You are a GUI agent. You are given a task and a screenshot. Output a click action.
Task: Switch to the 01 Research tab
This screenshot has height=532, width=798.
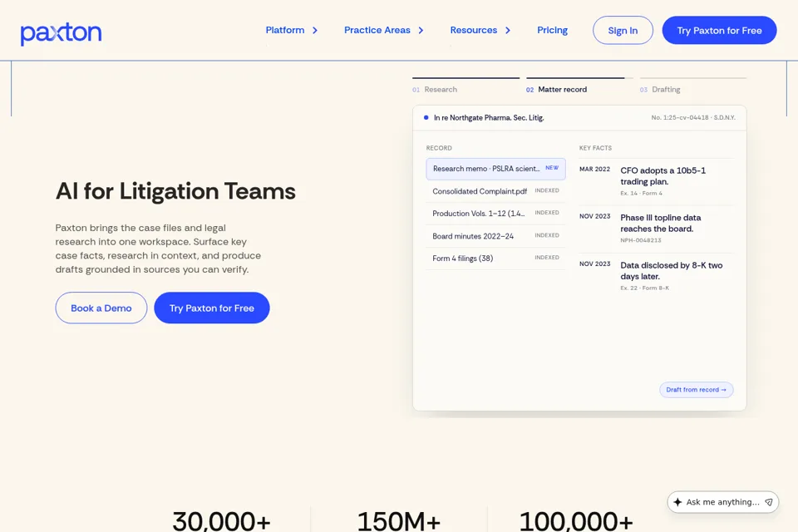pos(465,86)
